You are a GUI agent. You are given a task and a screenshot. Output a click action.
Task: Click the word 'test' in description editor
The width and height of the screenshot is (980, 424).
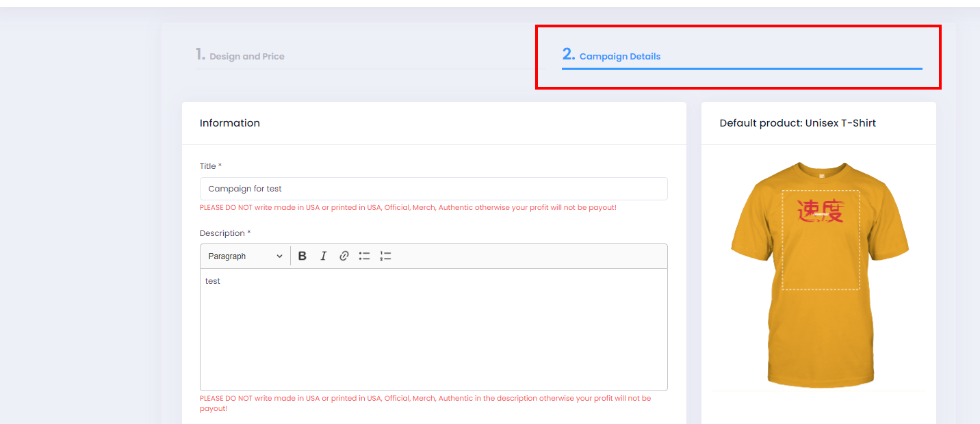point(213,281)
